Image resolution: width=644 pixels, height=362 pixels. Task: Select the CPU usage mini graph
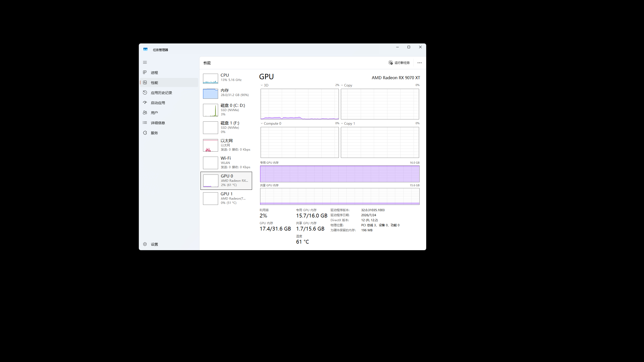click(211, 79)
